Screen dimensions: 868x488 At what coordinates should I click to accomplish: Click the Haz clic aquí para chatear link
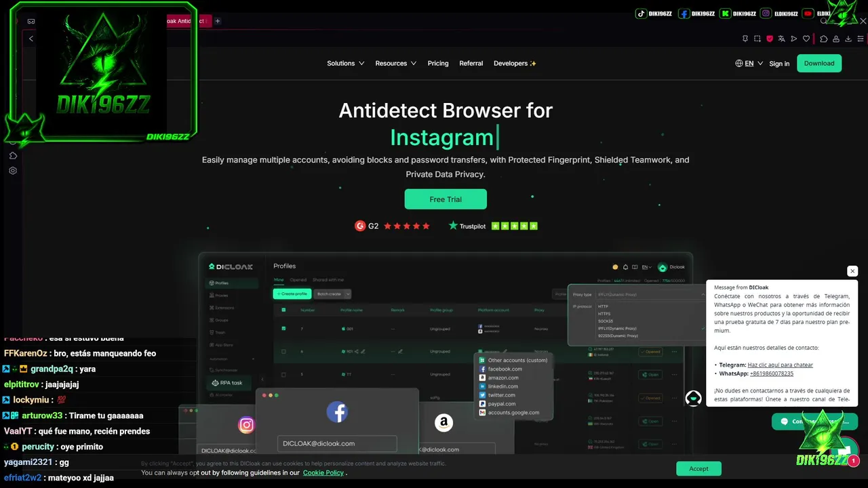pos(780,365)
